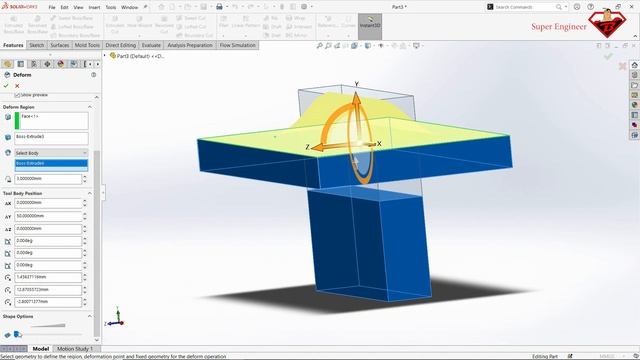
Task: Expand the Part3 tree flyout arrow
Action: [105, 56]
